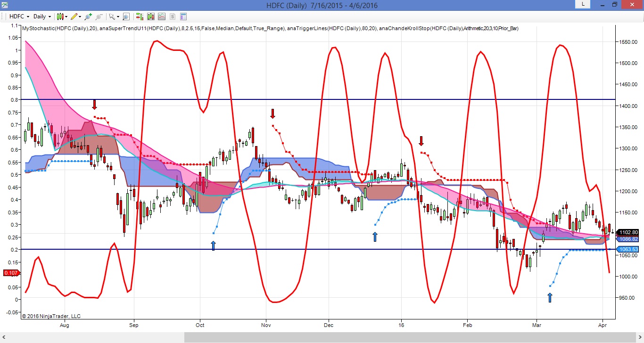The height and width of the screenshot is (343, 644).
Task: Click the Mar label on time axis
Action: pos(537,325)
